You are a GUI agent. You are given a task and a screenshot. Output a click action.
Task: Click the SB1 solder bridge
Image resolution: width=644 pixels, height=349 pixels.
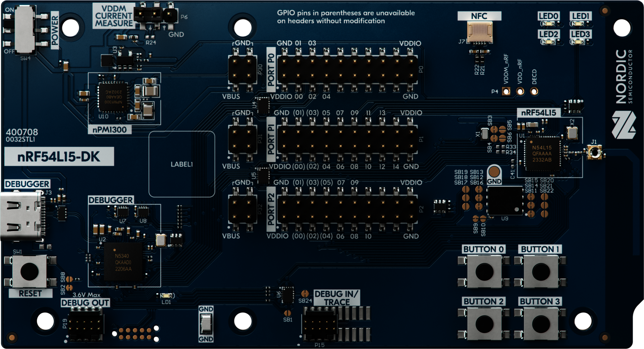coord(287,312)
